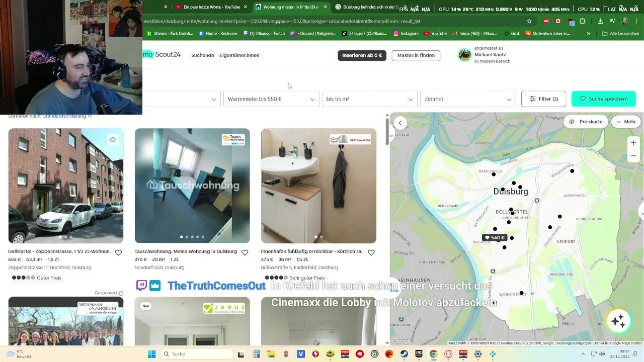Open the calculator taskbar icon
644x362 pixels.
point(256,354)
